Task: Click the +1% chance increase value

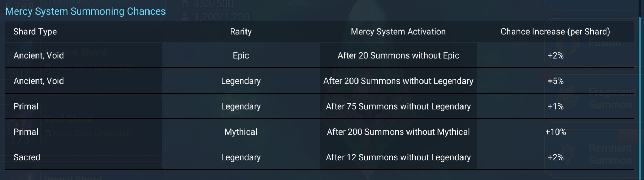Action: pos(555,106)
